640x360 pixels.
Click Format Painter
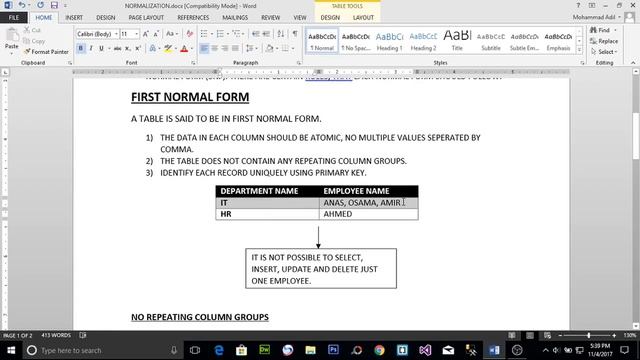(x=46, y=52)
